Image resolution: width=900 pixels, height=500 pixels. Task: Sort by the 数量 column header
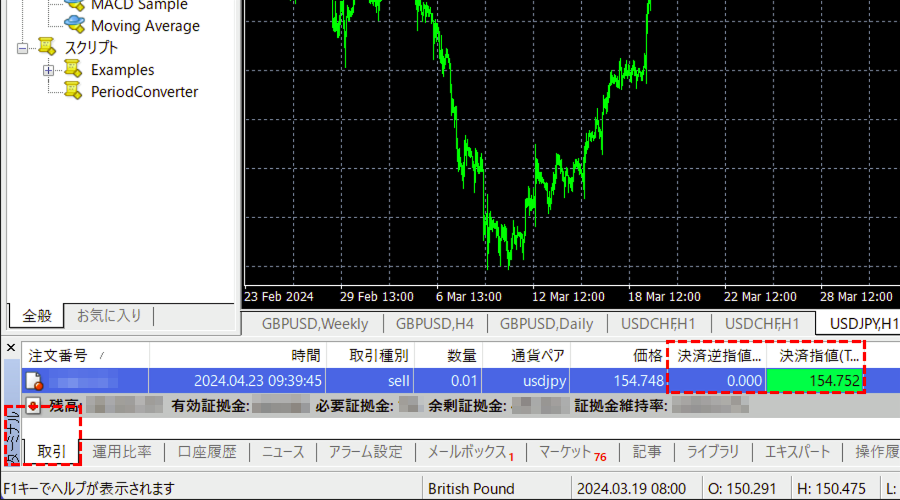pos(448,356)
